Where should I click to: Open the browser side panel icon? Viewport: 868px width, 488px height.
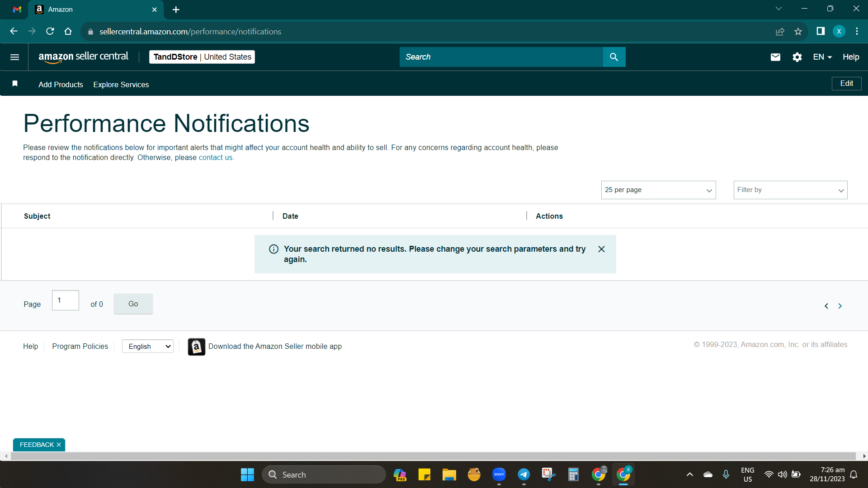(x=821, y=31)
